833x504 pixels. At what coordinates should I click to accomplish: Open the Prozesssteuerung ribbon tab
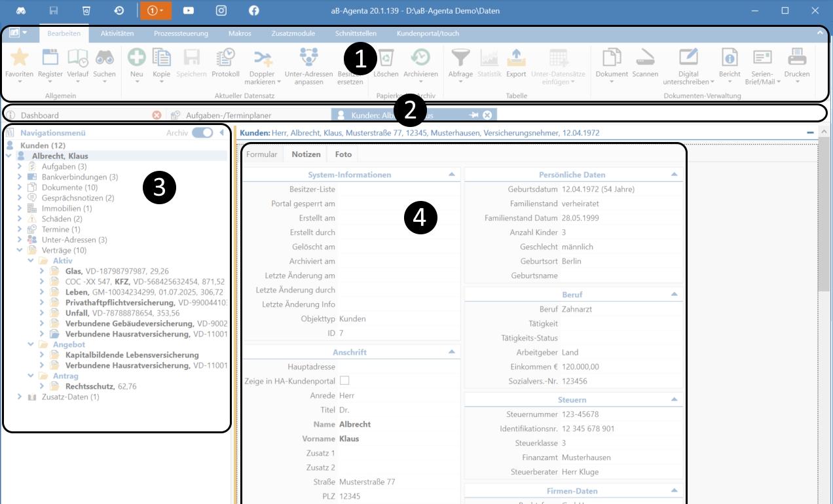click(181, 33)
